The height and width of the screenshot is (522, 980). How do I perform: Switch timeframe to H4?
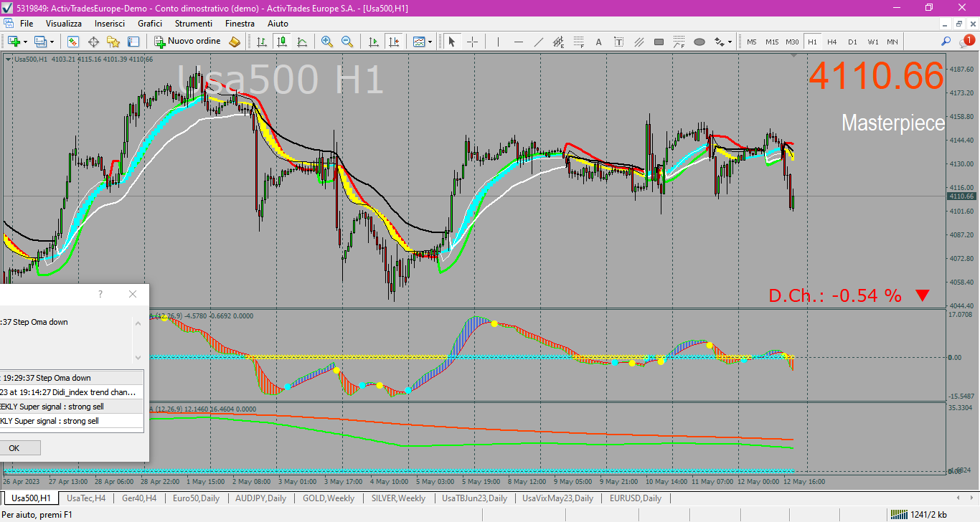(832, 42)
